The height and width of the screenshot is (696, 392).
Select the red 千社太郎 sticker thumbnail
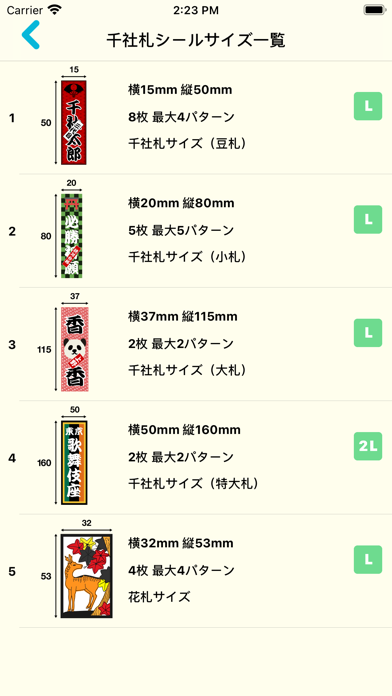click(74, 123)
